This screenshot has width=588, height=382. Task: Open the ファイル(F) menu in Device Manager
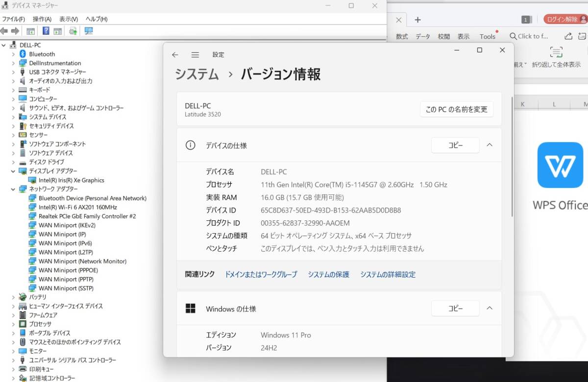(13, 19)
